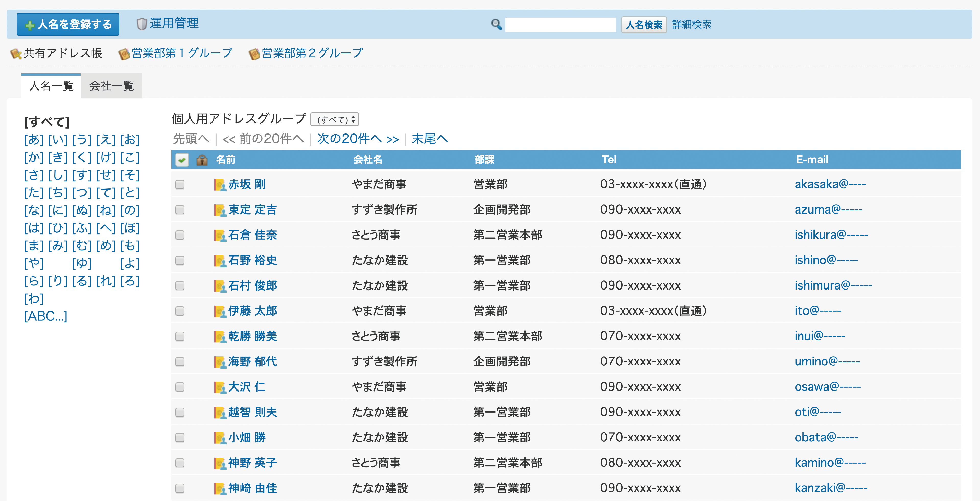
Task: Open the 個人用アドレスグループ dropdown
Action: [334, 119]
